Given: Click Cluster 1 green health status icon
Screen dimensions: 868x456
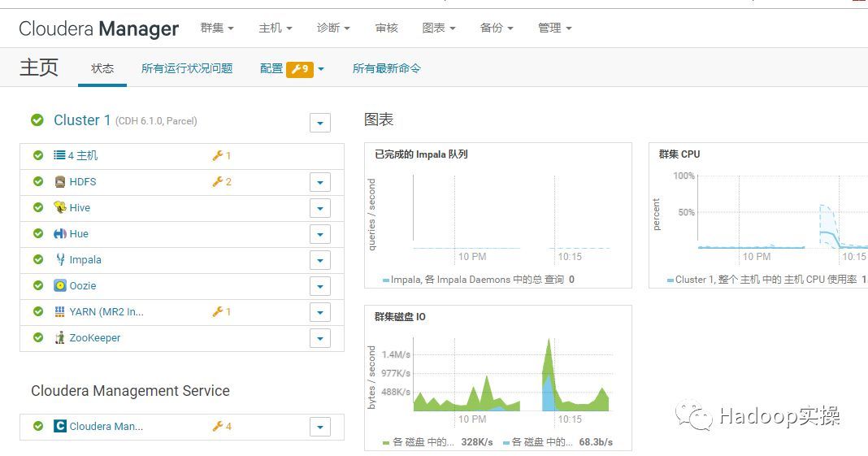Looking at the screenshot, I should (x=37, y=120).
